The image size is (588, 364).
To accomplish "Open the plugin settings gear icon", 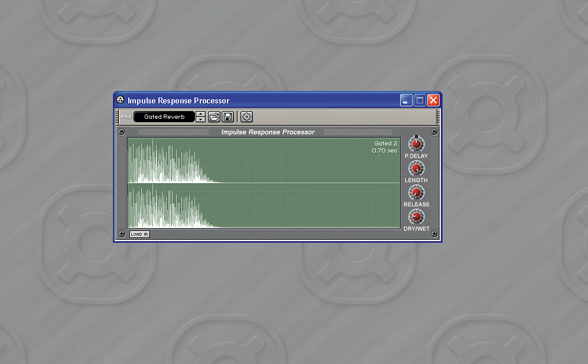I will 246,117.
